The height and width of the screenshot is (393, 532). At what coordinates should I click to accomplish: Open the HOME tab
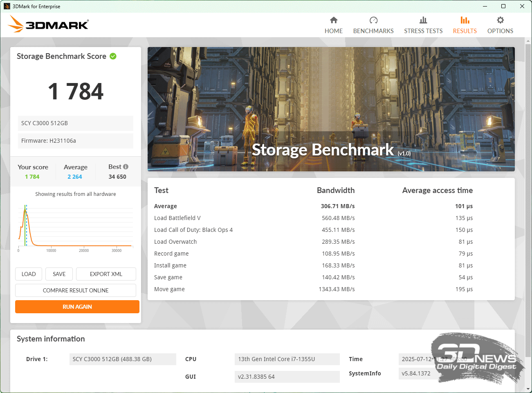[334, 31]
